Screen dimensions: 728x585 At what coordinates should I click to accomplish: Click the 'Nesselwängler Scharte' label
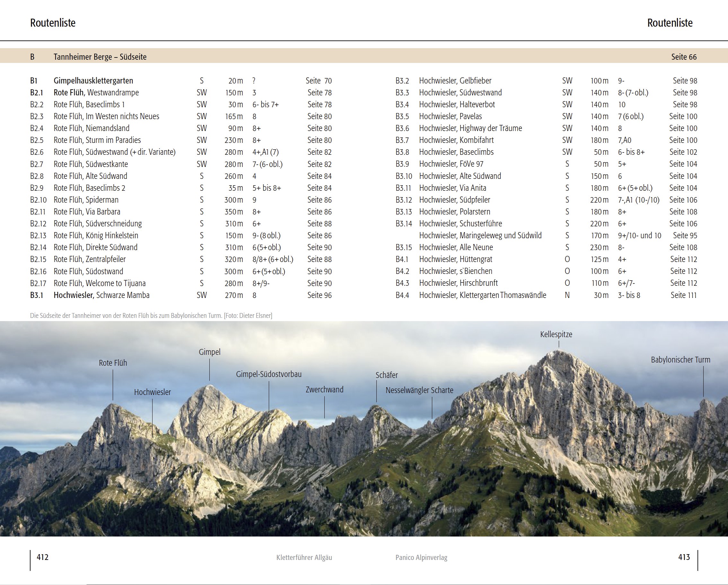click(x=419, y=390)
